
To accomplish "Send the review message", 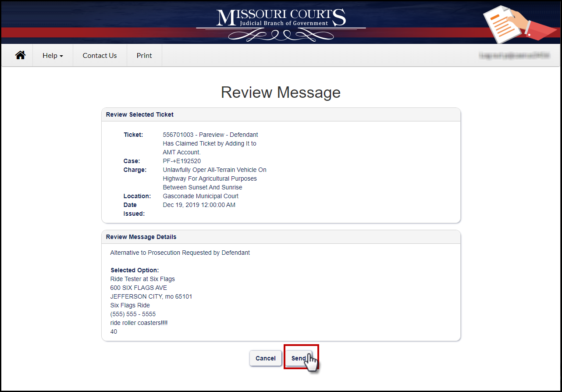I will (x=299, y=358).
